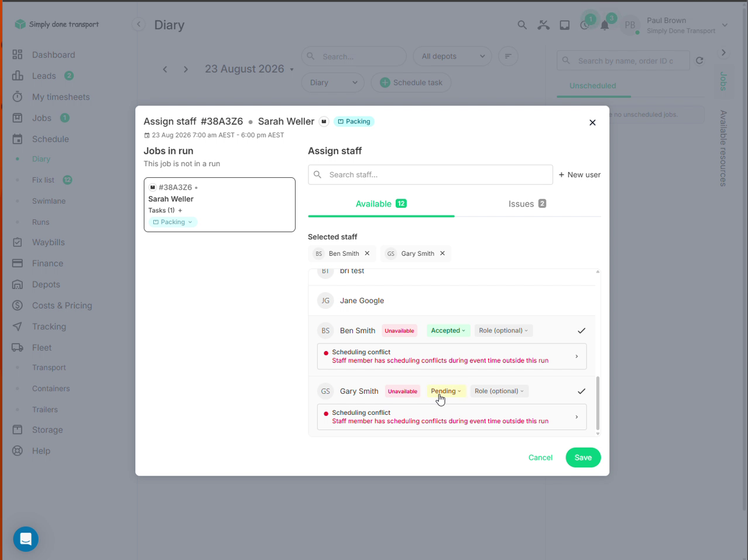748x560 pixels.
Task: Open Packing dropdown in job card
Action: (x=173, y=222)
